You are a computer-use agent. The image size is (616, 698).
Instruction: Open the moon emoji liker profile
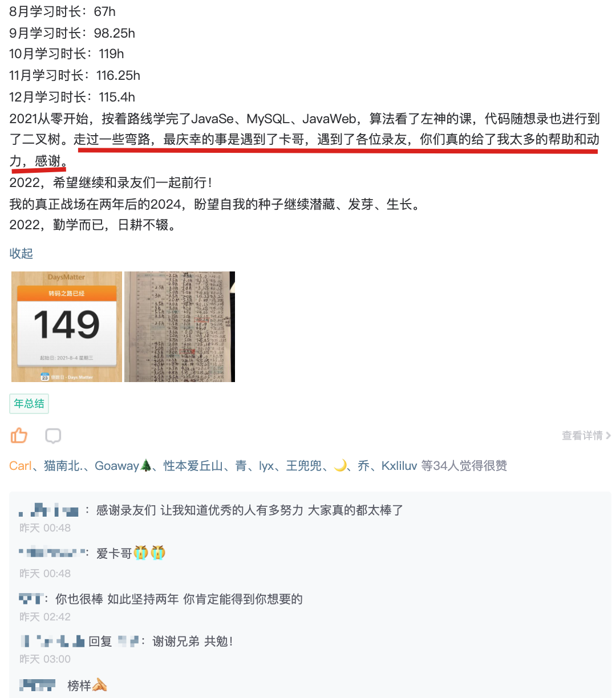[341, 466]
